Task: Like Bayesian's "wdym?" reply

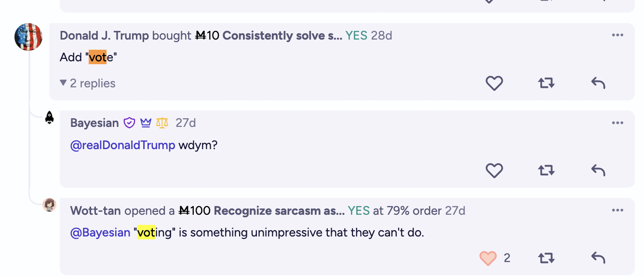Action: pos(494,170)
